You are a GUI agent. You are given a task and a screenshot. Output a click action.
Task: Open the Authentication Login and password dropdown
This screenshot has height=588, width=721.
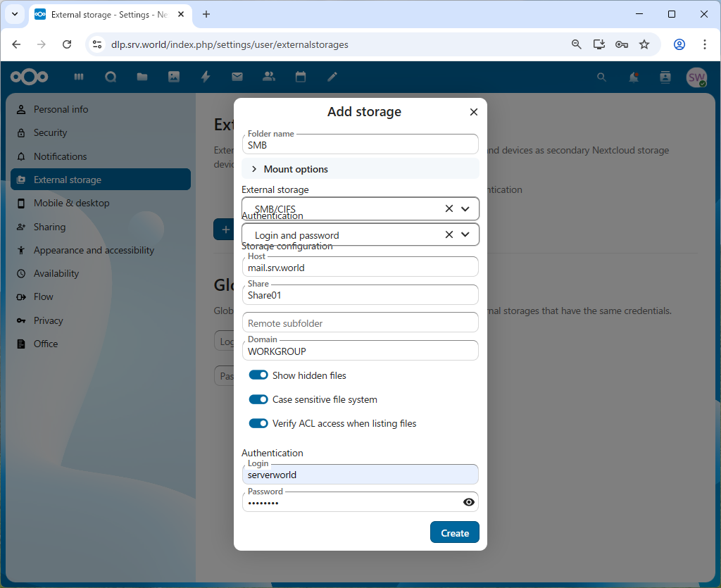[465, 234]
